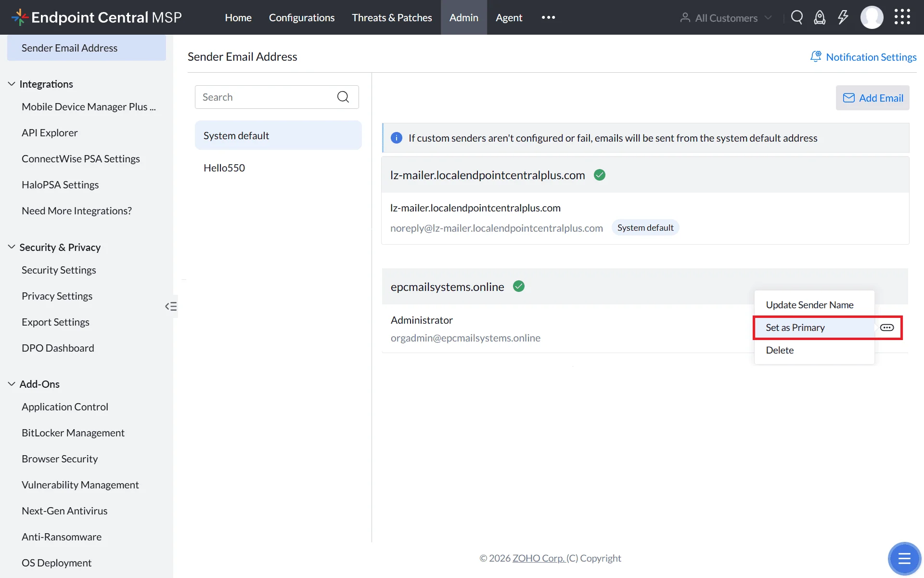Click the ellipsis actions icon for Administrator sender
Image resolution: width=924 pixels, height=578 pixels.
tap(887, 328)
